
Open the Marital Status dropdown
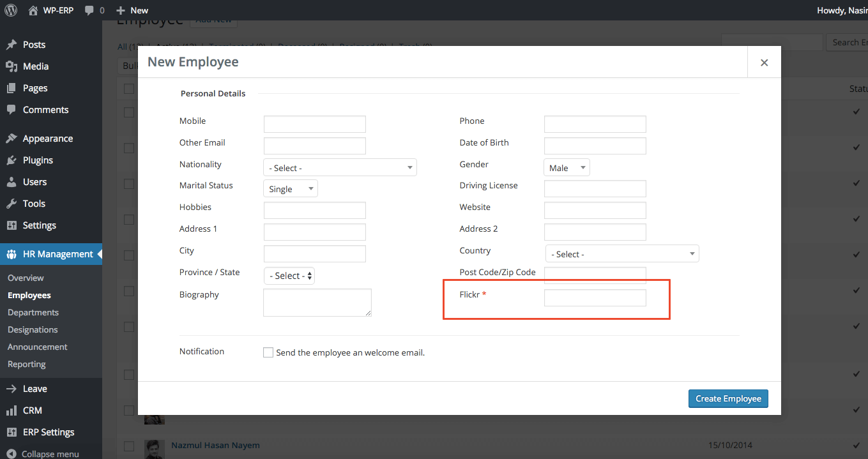290,188
